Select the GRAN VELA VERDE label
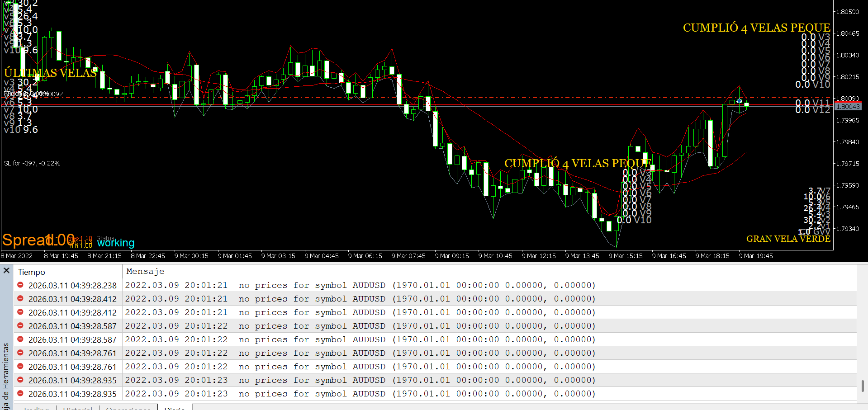Image resolution: width=868 pixels, height=410 pixels. coord(788,239)
